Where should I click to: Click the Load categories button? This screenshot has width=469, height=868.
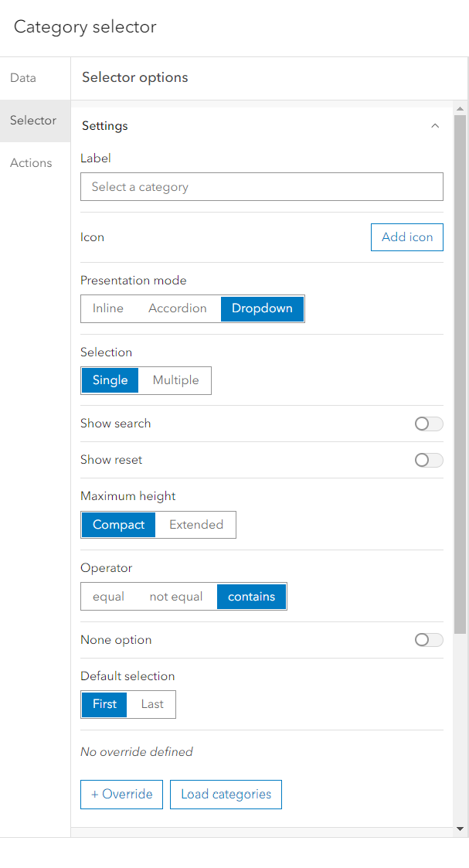tap(226, 794)
